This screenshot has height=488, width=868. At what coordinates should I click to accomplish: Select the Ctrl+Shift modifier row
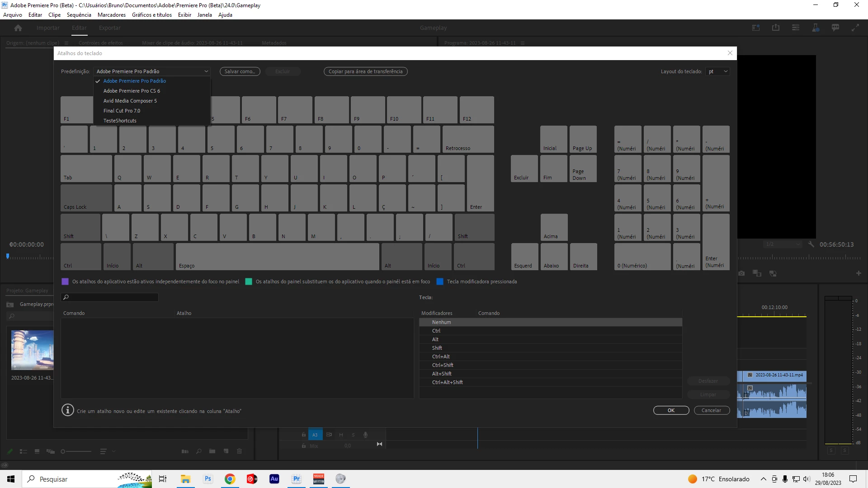pos(443,365)
